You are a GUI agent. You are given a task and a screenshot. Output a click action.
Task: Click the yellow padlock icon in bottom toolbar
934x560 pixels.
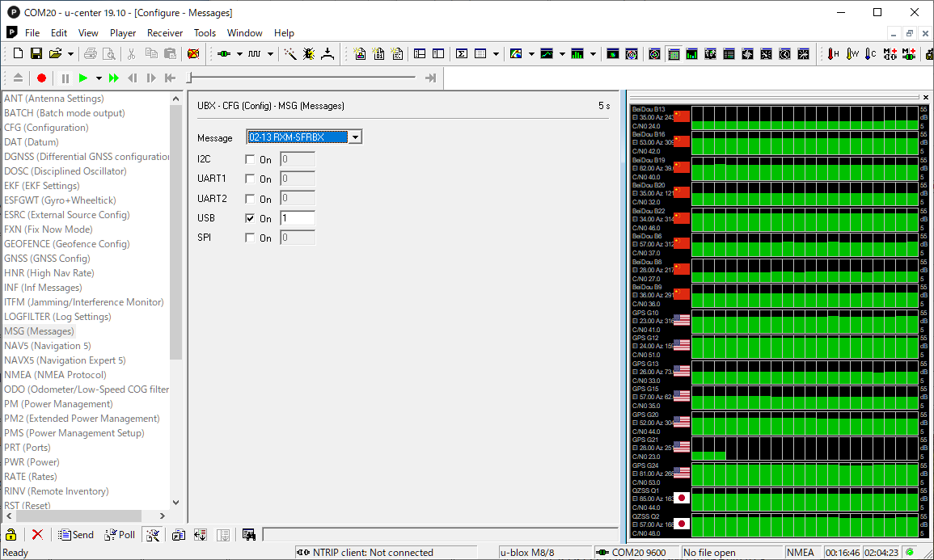11,534
